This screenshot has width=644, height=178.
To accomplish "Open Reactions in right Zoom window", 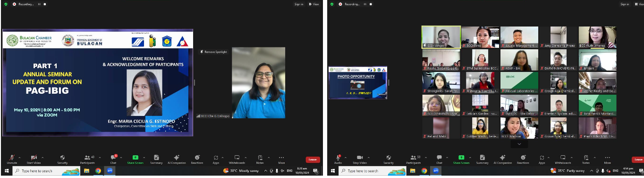I will click(x=523, y=159).
